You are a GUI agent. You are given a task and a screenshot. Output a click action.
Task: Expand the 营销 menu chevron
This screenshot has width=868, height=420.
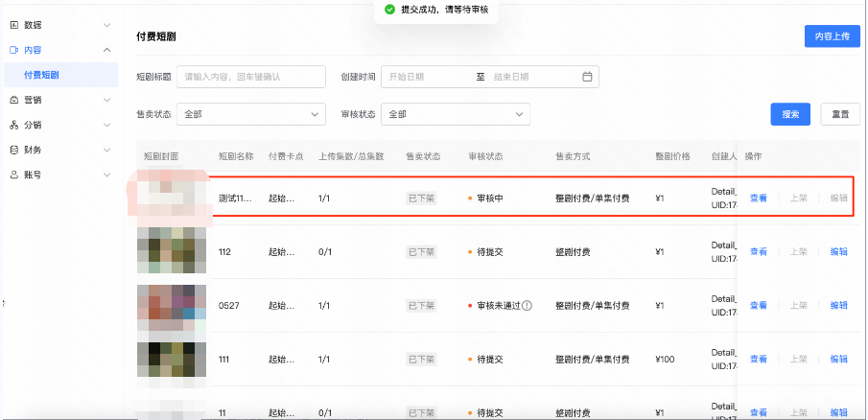[107, 100]
